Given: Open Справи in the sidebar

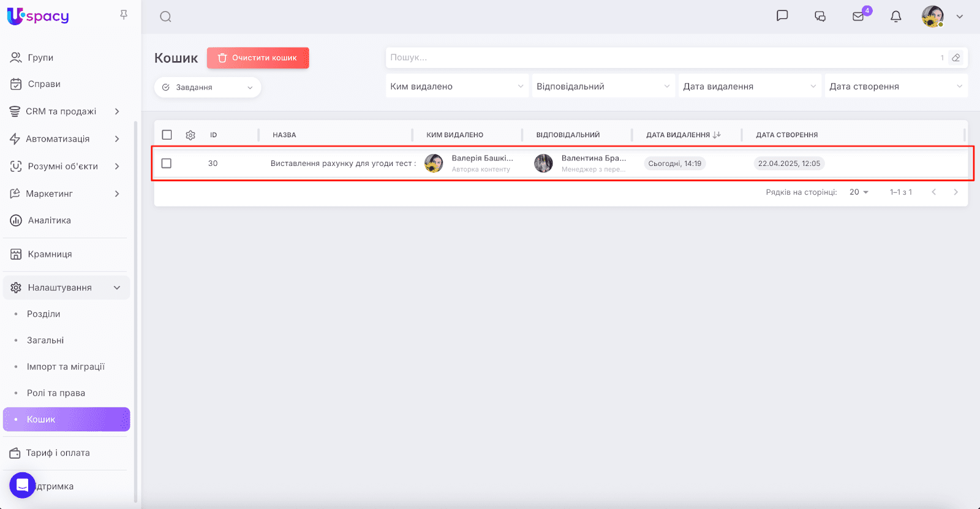Looking at the screenshot, I should pyautogui.click(x=44, y=84).
